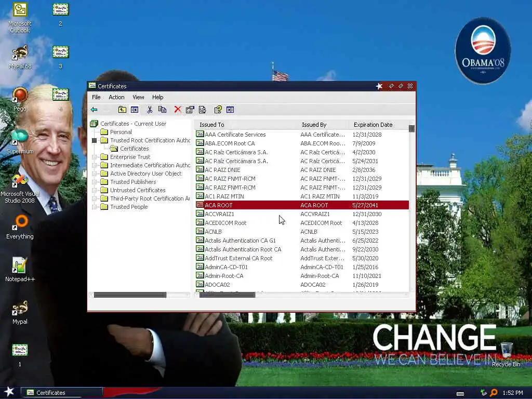Open the File menu

(x=96, y=97)
